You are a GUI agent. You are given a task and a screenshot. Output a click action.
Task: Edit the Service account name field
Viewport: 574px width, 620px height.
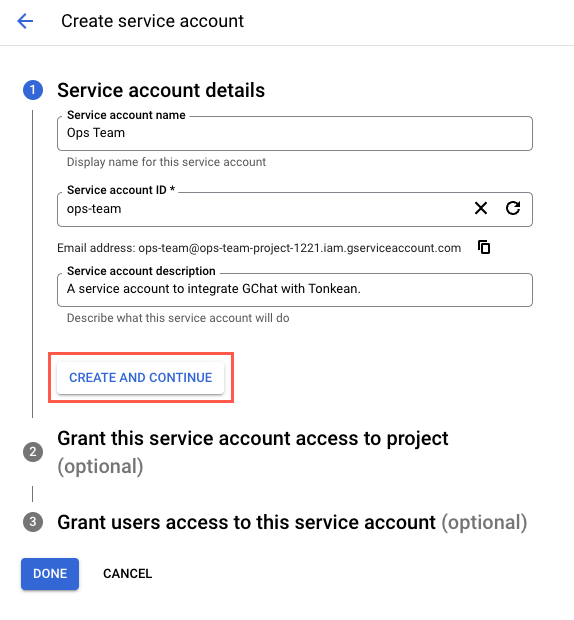[x=295, y=133]
